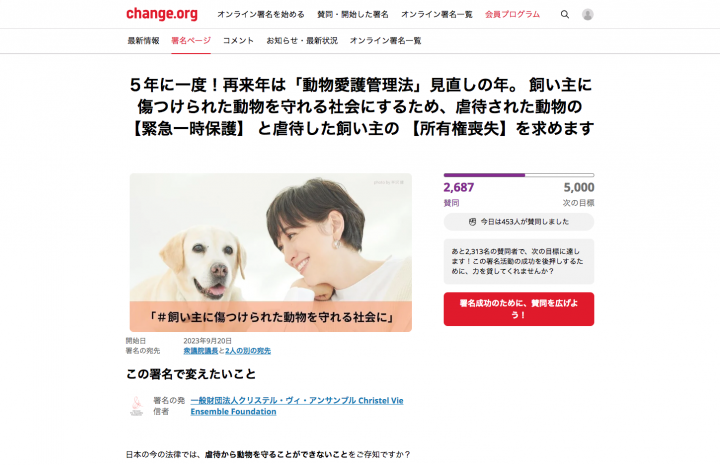Click the petition photo of woman and dog
Screen dimensions: 720x465
(270, 252)
